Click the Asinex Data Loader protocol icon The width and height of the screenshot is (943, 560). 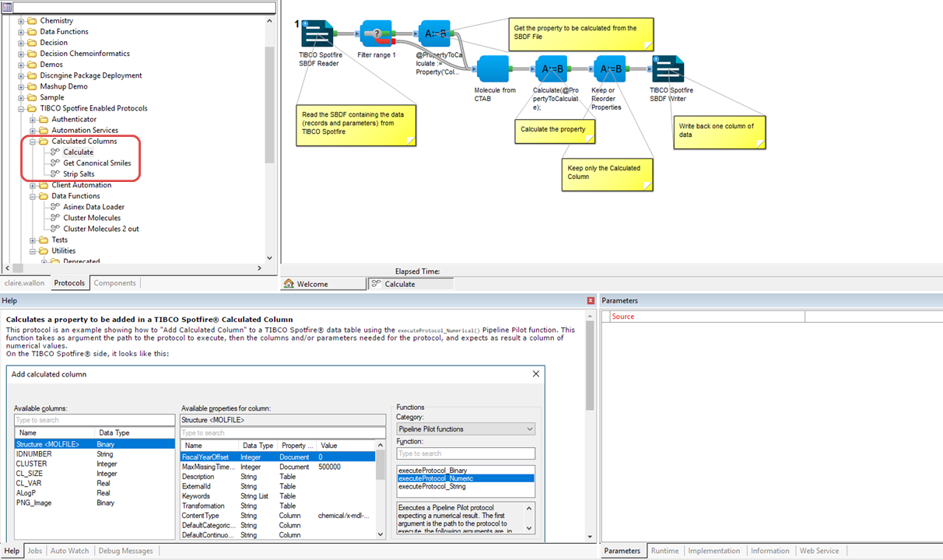point(54,207)
